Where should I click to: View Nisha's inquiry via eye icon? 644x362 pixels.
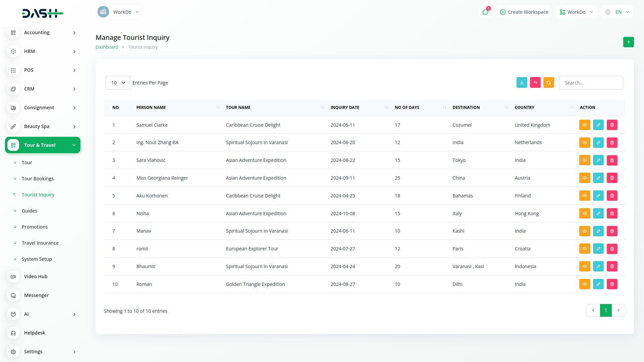click(x=584, y=214)
